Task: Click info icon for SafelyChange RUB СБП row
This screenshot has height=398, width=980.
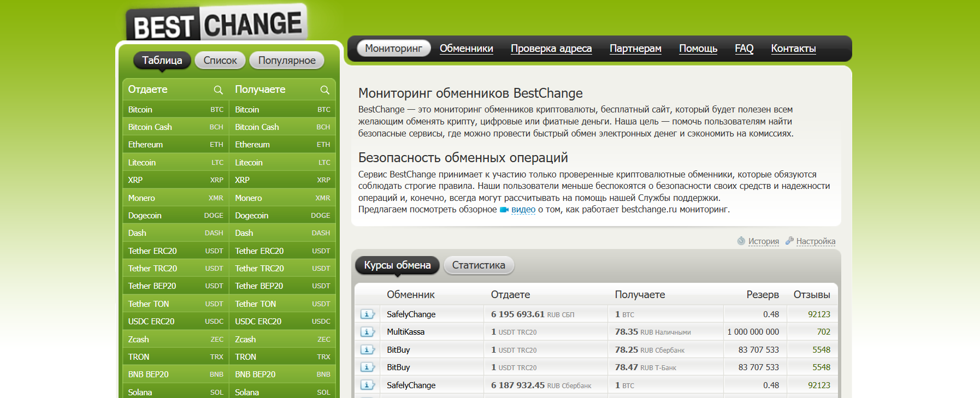Action: tap(368, 314)
